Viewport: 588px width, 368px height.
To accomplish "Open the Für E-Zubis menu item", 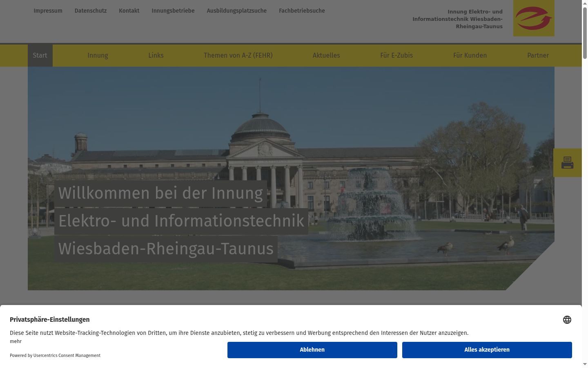I will coord(396,56).
